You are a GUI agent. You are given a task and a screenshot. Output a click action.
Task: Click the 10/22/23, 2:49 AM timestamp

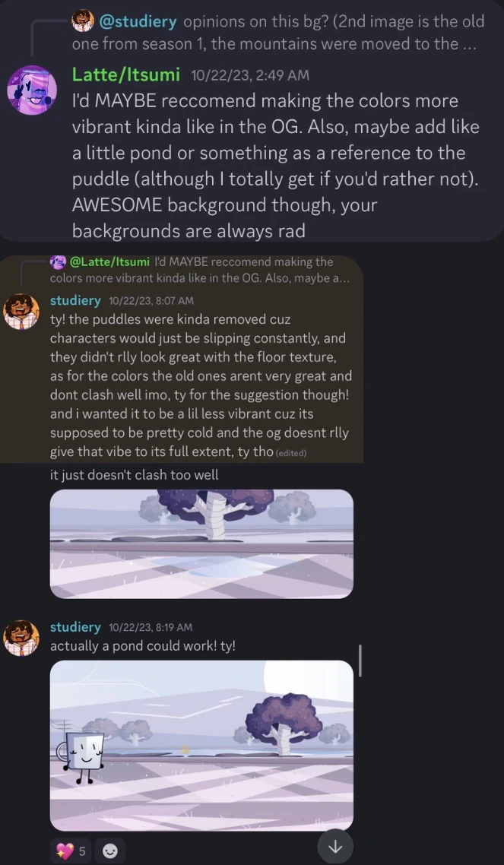click(250, 75)
